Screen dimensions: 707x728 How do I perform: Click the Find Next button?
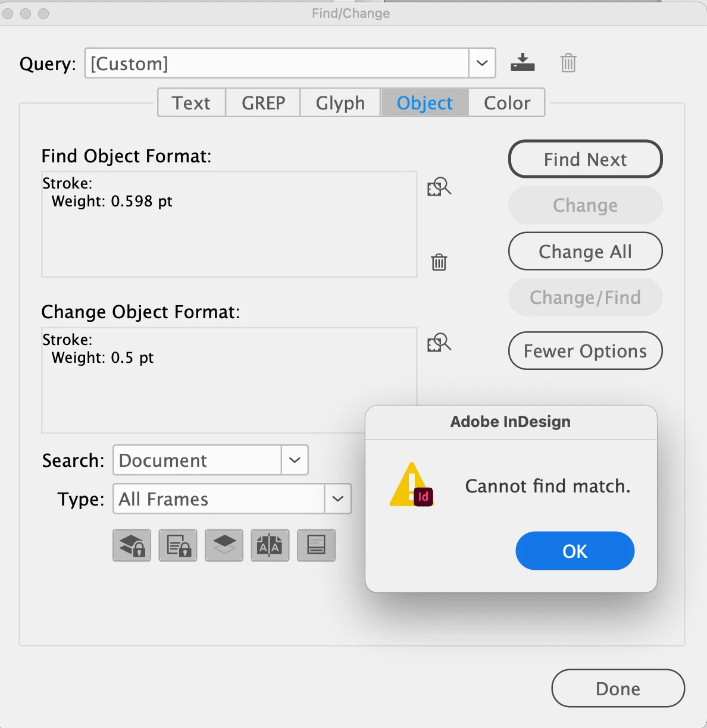[586, 159]
